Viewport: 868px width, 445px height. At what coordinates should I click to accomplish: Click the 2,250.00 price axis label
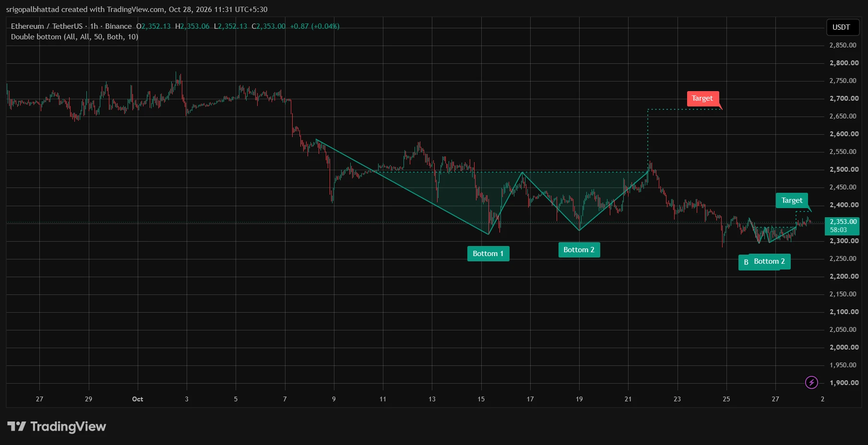[843, 258]
